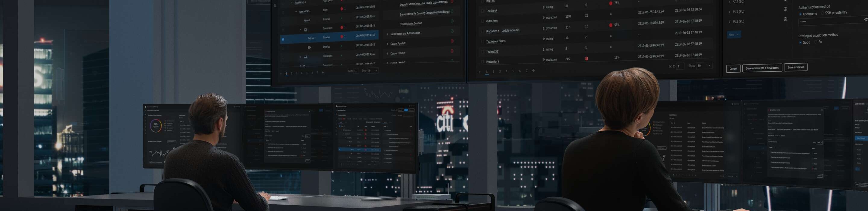Image resolution: width=868 pixels, height=211 pixels.
Task: Click next page arrow in the Production Y table
Action: coord(533,71)
